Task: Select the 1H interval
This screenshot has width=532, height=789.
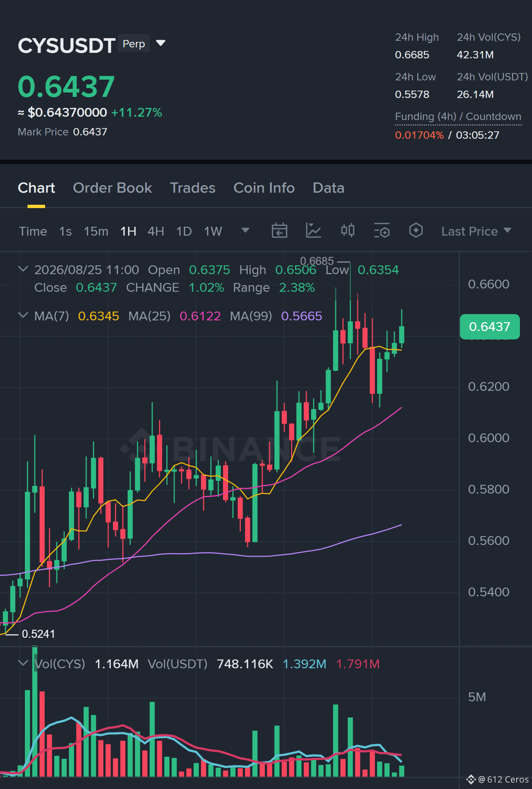Action: [128, 231]
